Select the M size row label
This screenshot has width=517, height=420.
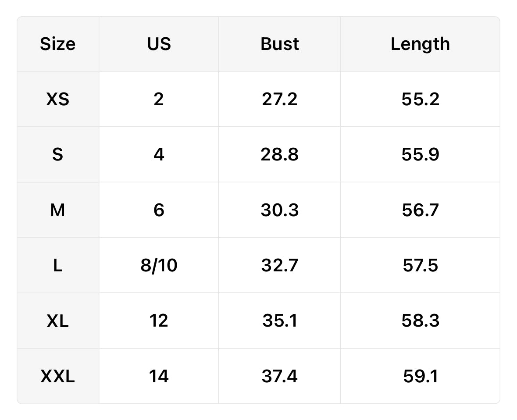click(58, 210)
